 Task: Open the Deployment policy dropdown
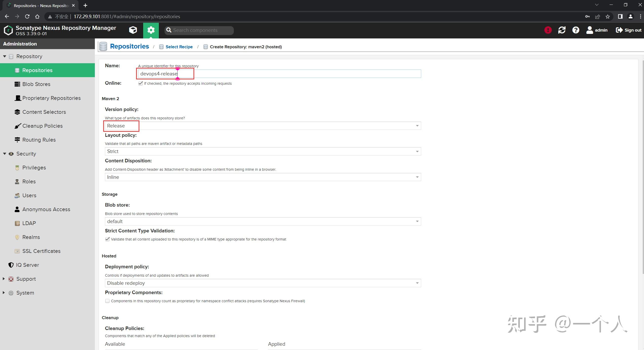pyautogui.click(x=417, y=283)
